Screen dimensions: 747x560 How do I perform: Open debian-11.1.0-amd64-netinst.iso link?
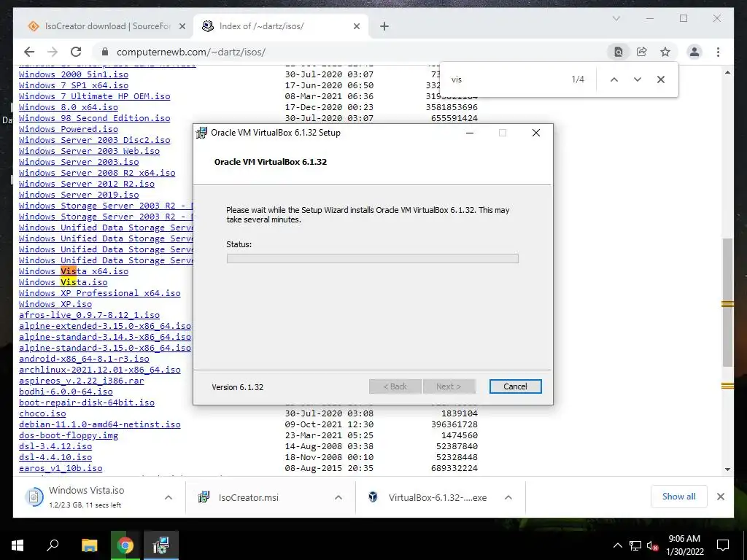coord(99,424)
